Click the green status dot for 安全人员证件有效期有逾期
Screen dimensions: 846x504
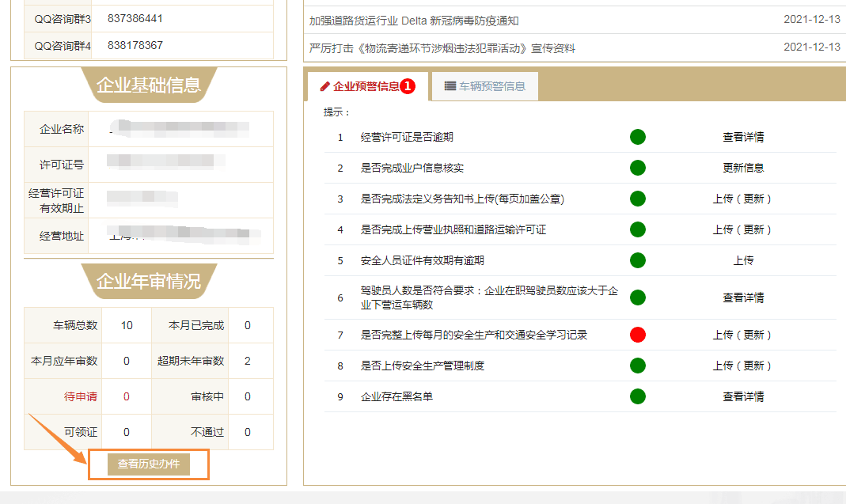click(x=637, y=260)
